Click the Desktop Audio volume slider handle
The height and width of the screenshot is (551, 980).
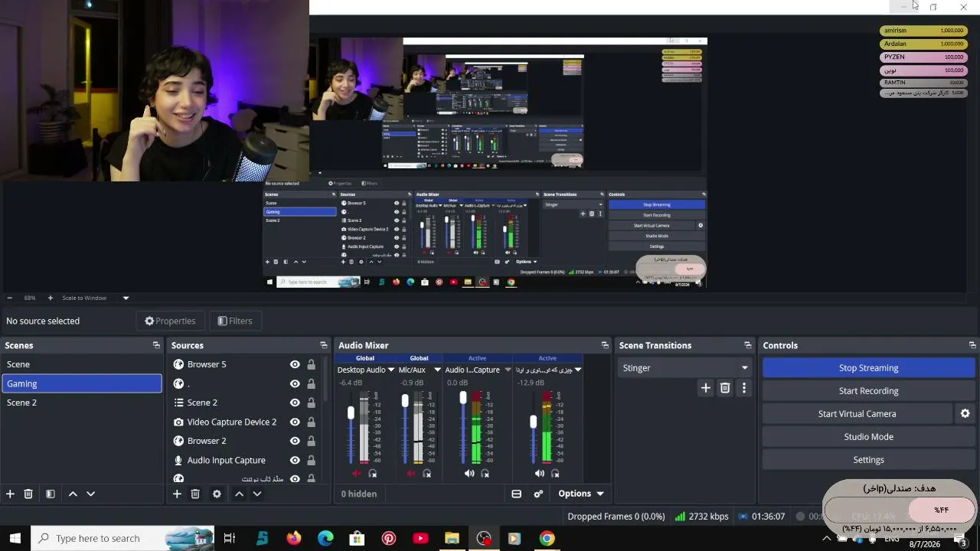click(x=351, y=413)
